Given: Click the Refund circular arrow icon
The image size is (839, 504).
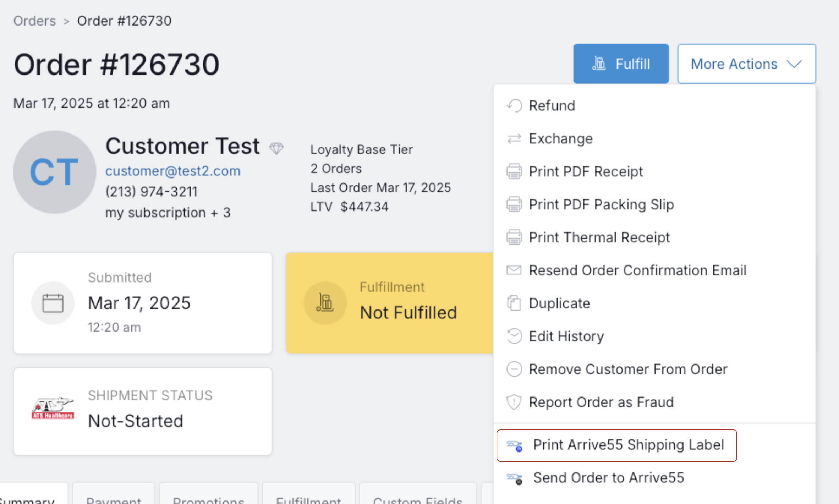Looking at the screenshot, I should pos(514,106).
